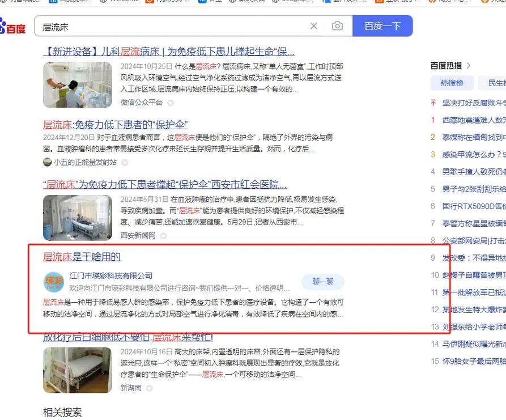506x420 pixels.
Task: Open hot topic 13 刘强东给小学老师
Action: [x=474, y=326]
